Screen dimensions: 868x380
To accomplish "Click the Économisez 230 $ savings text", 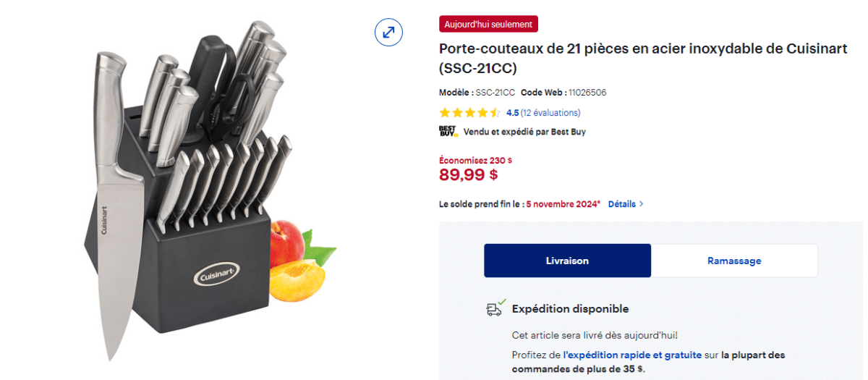I will click(475, 161).
